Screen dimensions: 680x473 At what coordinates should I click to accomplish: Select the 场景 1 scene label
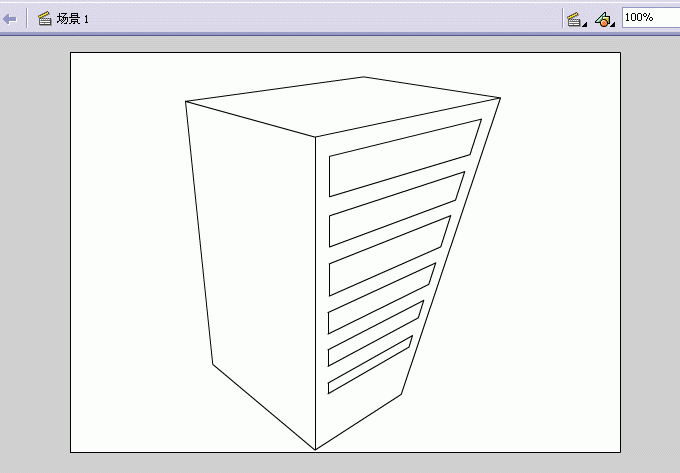pos(72,19)
